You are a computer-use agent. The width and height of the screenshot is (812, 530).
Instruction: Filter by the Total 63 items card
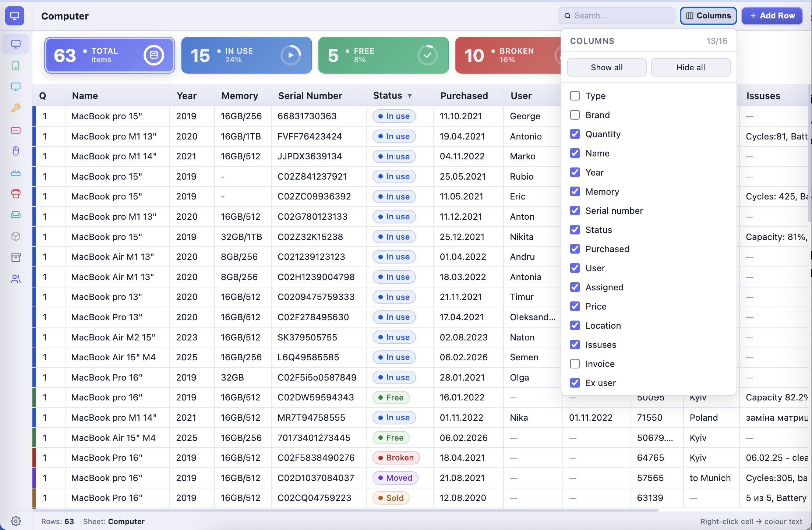pyautogui.click(x=110, y=55)
